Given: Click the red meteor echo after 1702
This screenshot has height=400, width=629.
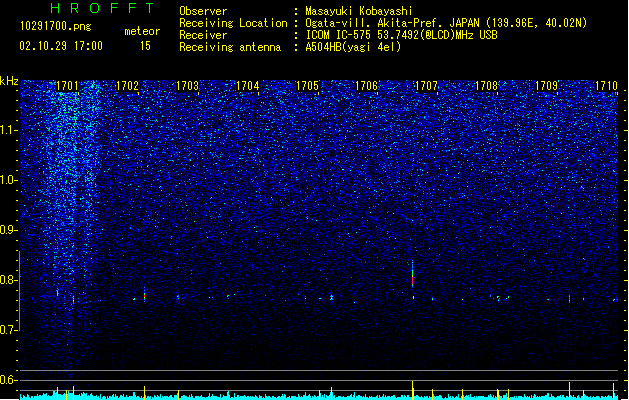Looking at the screenshot, I should 144,296.
